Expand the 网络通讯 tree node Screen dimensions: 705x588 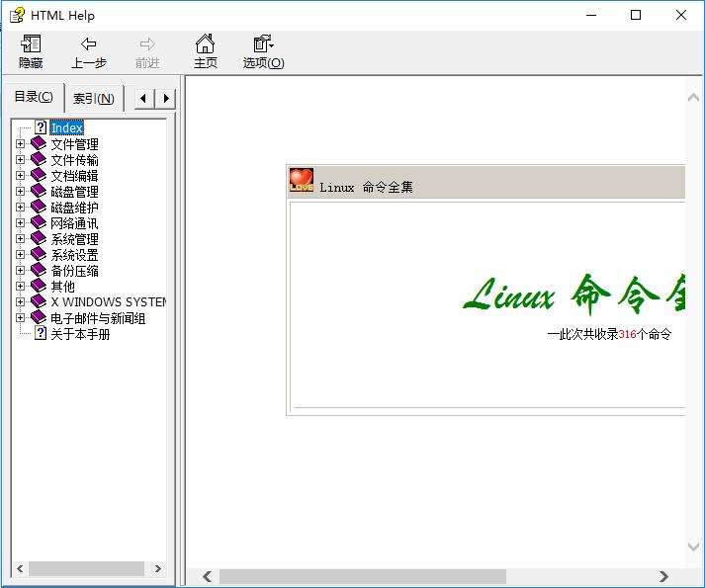20,222
